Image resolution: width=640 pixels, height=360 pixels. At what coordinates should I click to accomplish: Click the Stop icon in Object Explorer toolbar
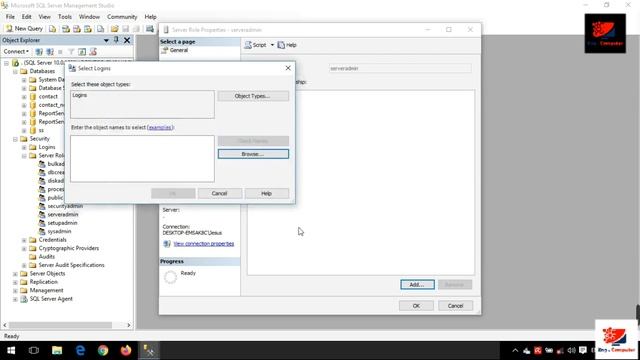(x=60, y=51)
